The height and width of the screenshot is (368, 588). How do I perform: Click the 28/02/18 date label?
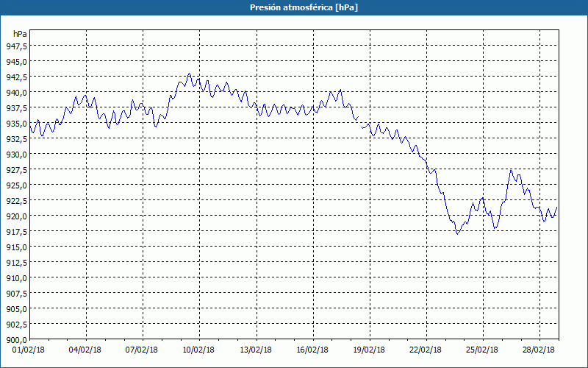tap(539, 350)
